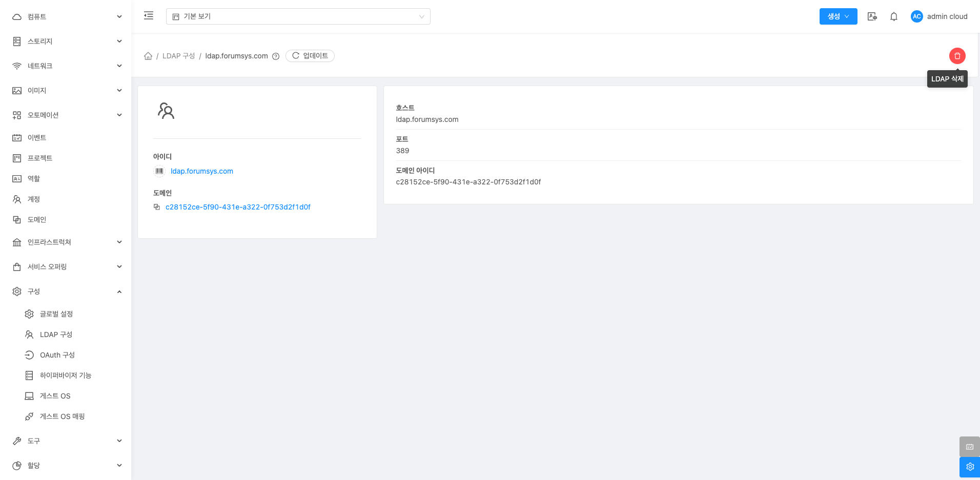Viewport: 980px width, 480px height.
Task: Click the gray calendar icon at bottom right
Action: pos(969,447)
